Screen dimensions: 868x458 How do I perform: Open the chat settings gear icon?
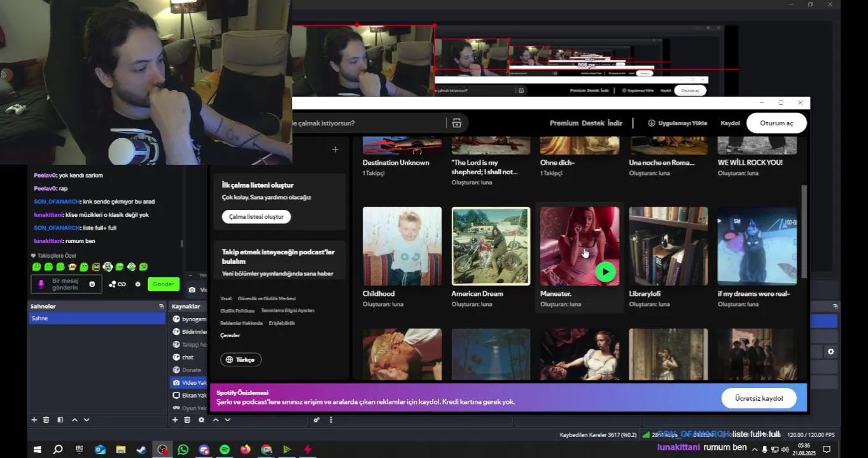point(137,284)
